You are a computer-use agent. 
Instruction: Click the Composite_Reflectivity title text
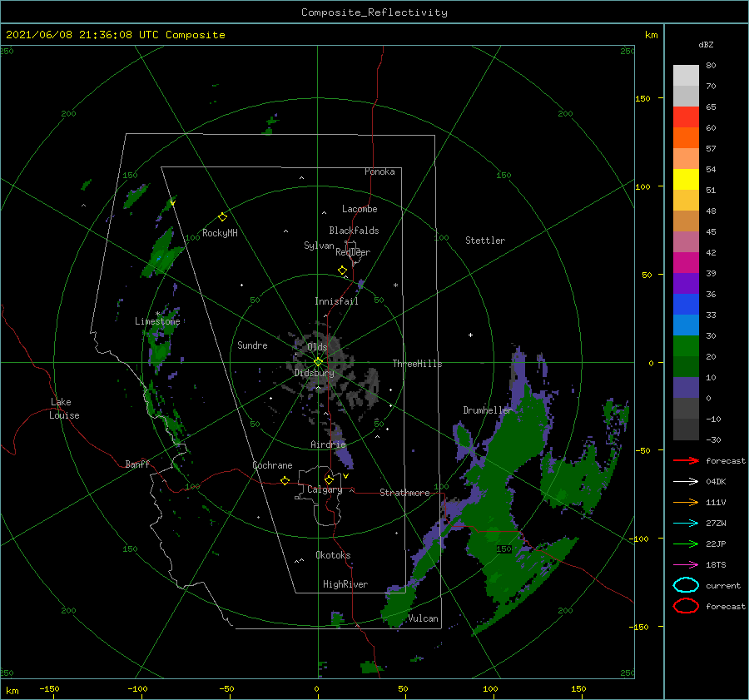374,12
